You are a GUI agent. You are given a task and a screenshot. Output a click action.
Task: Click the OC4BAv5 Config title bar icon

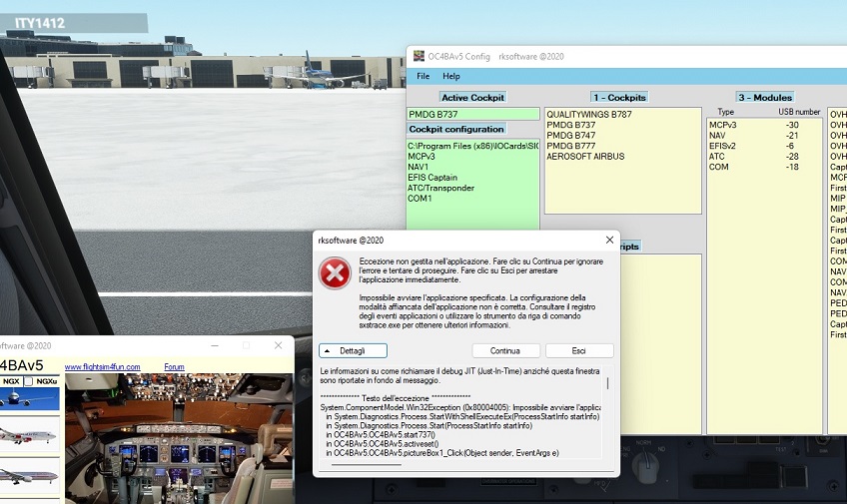pos(419,56)
